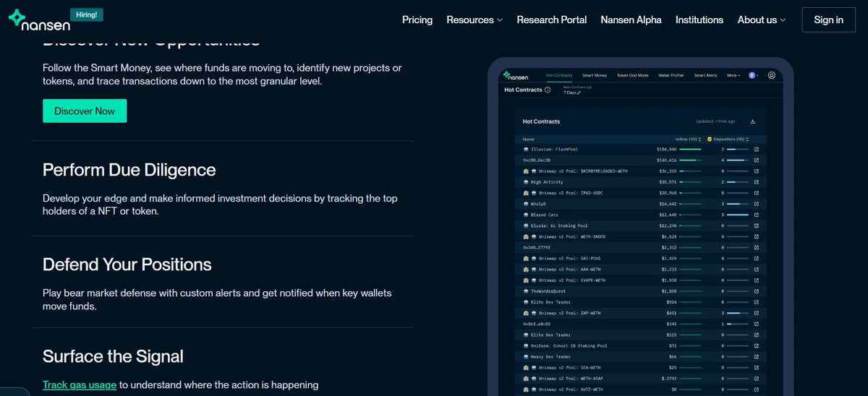Open external link for DAI-PCHS pool row
The height and width of the screenshot is (396, 868).
(757, 258)
